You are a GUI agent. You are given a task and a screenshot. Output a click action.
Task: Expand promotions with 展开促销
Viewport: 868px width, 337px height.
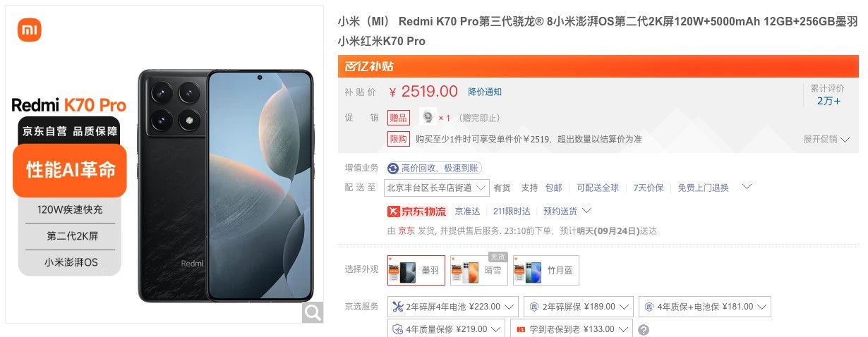pyautogui.click(x=826, y=140)
